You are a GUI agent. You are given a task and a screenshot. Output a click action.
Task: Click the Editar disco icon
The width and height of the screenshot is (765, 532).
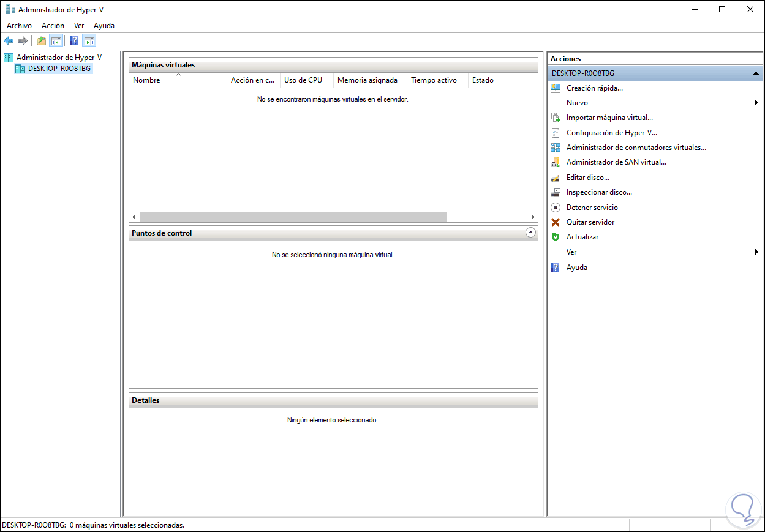click(x=556, y=178)
